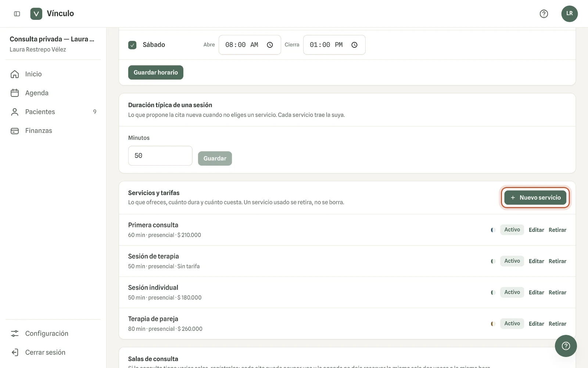Click Activo badge on Primera consulta

coord(512,230)
